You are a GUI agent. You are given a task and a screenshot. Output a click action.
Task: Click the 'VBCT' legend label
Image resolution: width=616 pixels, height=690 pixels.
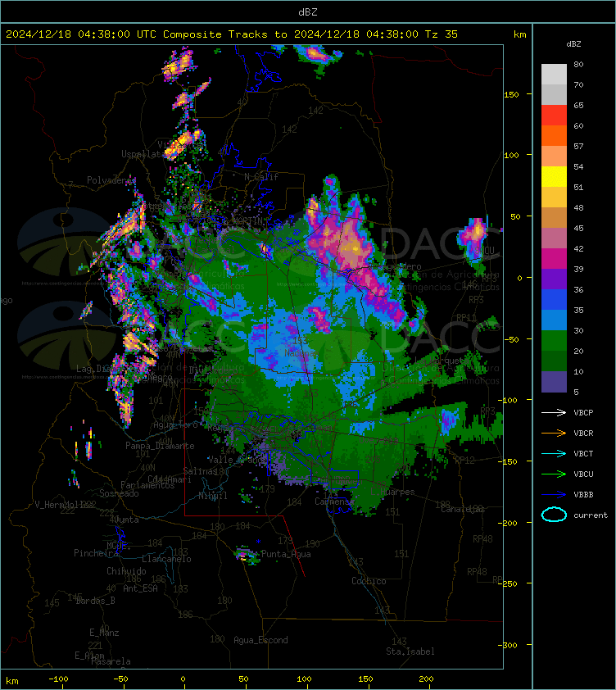tap(583, 453)
